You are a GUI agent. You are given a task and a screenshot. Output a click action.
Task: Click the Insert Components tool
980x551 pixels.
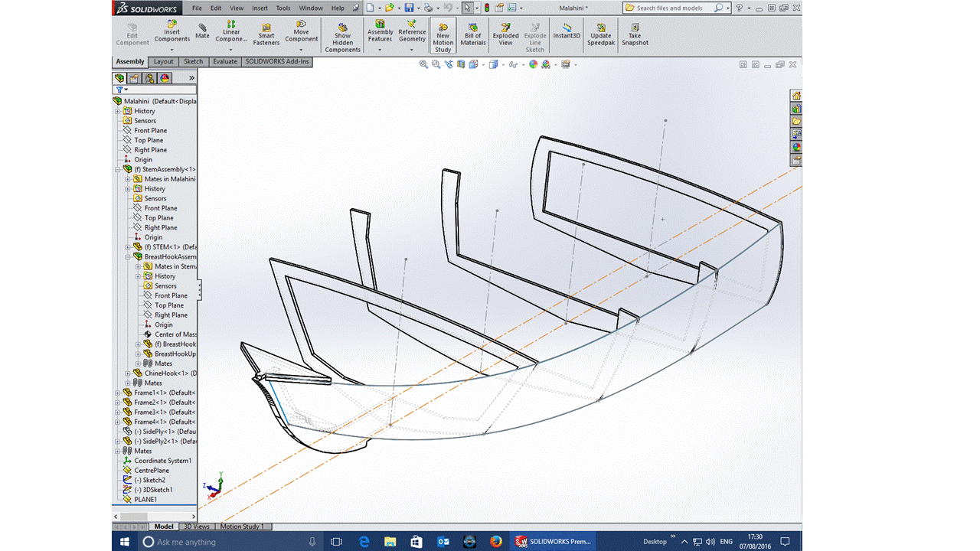172,31
